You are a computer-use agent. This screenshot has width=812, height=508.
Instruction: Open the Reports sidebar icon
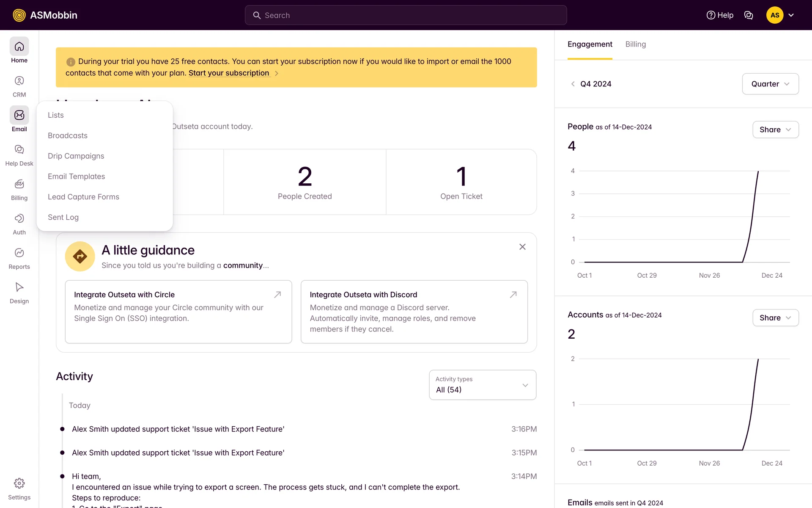[19, 253]
